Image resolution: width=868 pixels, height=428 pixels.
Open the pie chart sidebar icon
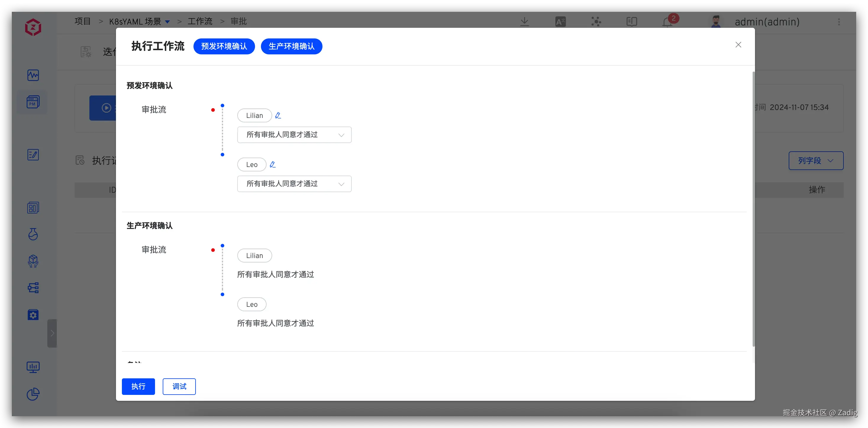(33, 394)
